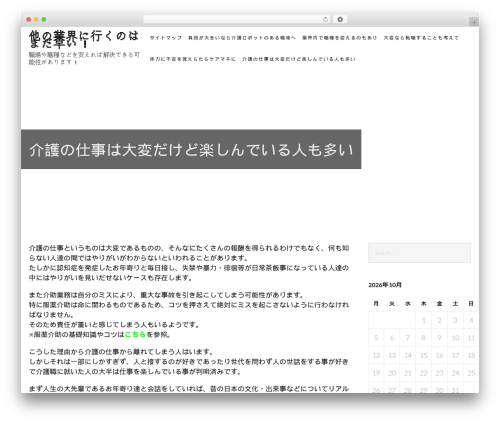Click the yellow minimize window dot
The width and height of the screenshot is (500, 423).
pos(36,20)
